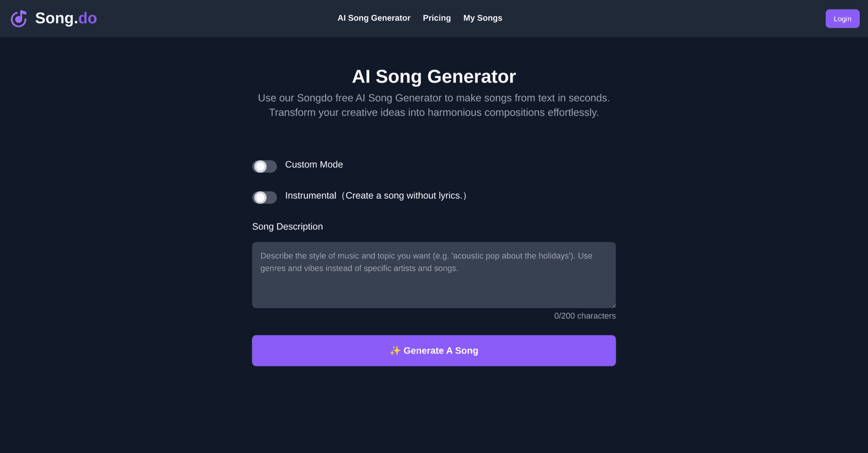Click the sparkle icon on Generate button
868x453 pixels.
point(396,350)
